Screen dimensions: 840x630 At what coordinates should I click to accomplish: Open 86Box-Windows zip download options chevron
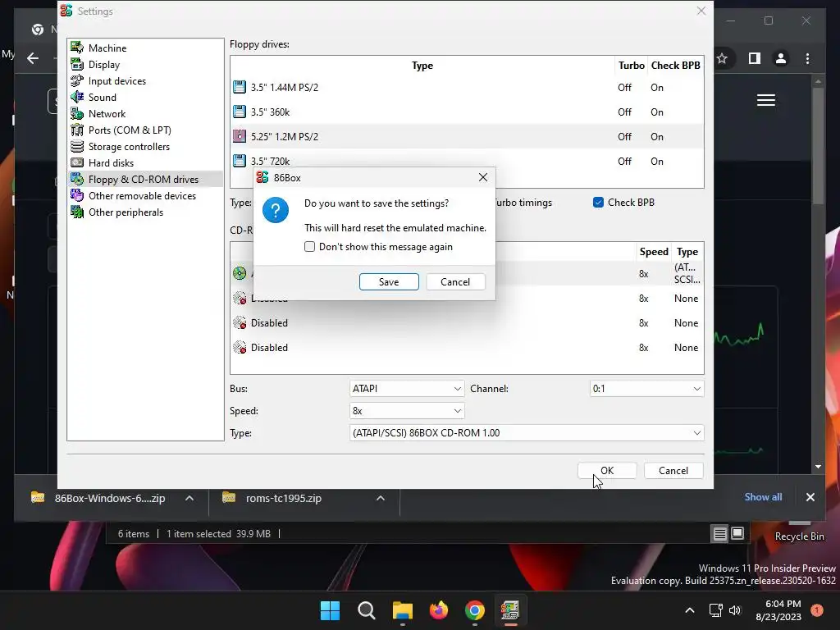(189, 498)
